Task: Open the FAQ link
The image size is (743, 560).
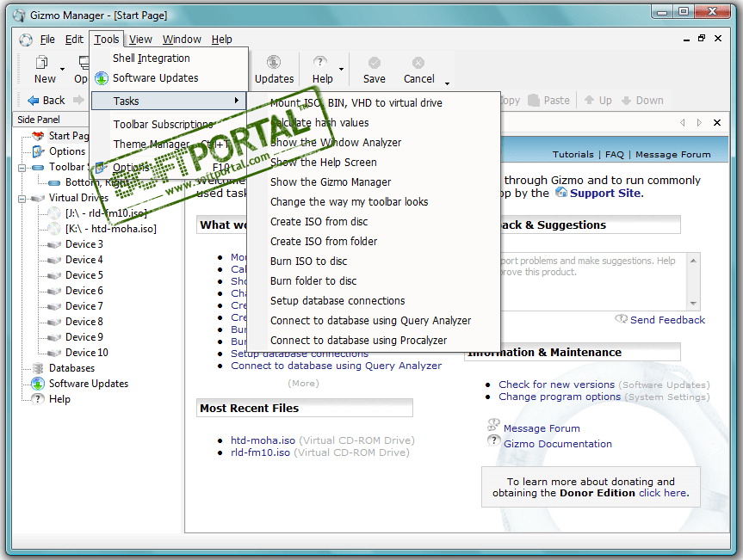Action: tap(615, 154)
